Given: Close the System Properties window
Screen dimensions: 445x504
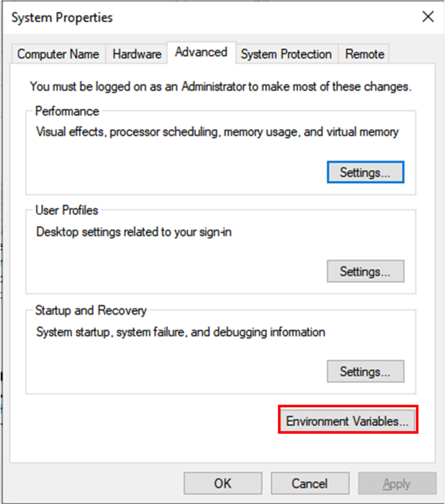Looking at the screenshot, I should [x=428, y=17].
